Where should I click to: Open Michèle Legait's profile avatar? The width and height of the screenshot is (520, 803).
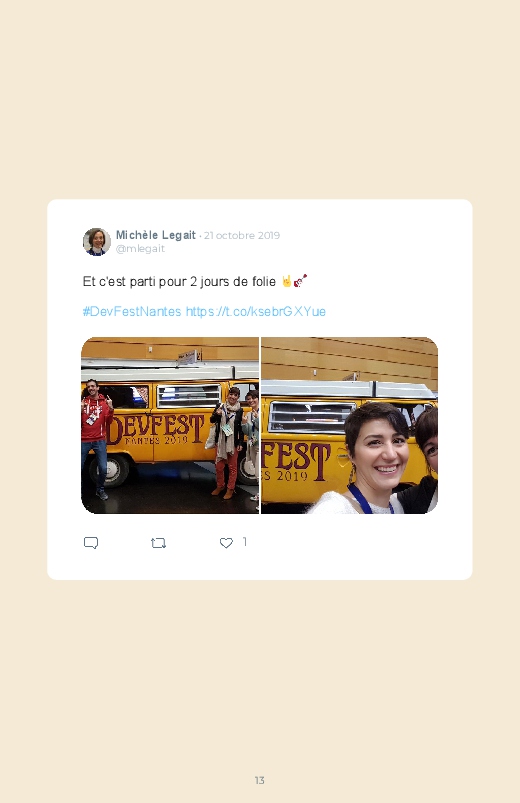point(97,242)
